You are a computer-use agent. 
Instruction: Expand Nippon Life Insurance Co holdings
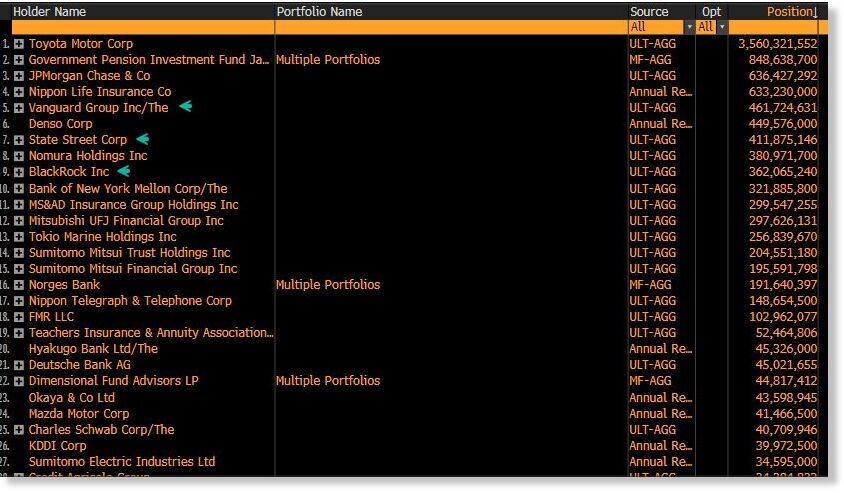[x=19, y=92]
